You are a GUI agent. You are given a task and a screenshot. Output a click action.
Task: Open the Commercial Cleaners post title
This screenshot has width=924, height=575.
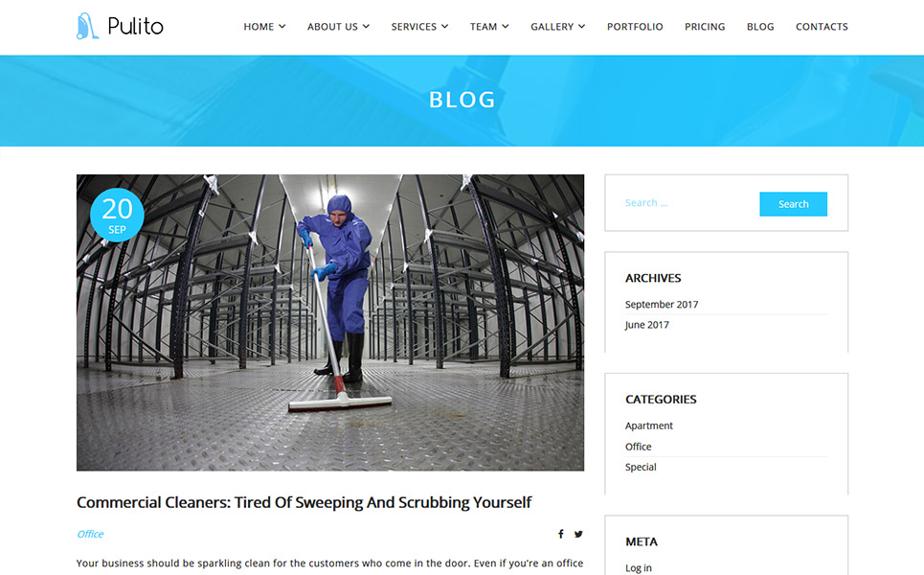[x=304, y=502]
